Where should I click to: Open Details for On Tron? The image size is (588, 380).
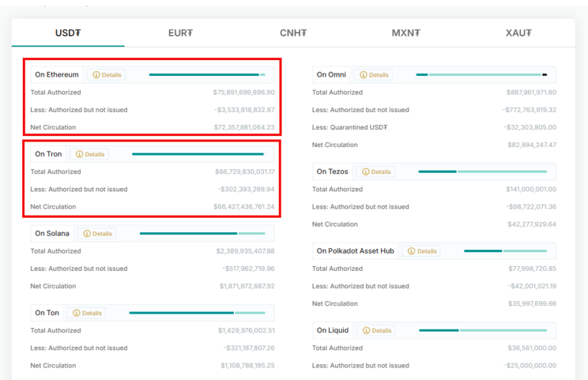coord(90,154)
